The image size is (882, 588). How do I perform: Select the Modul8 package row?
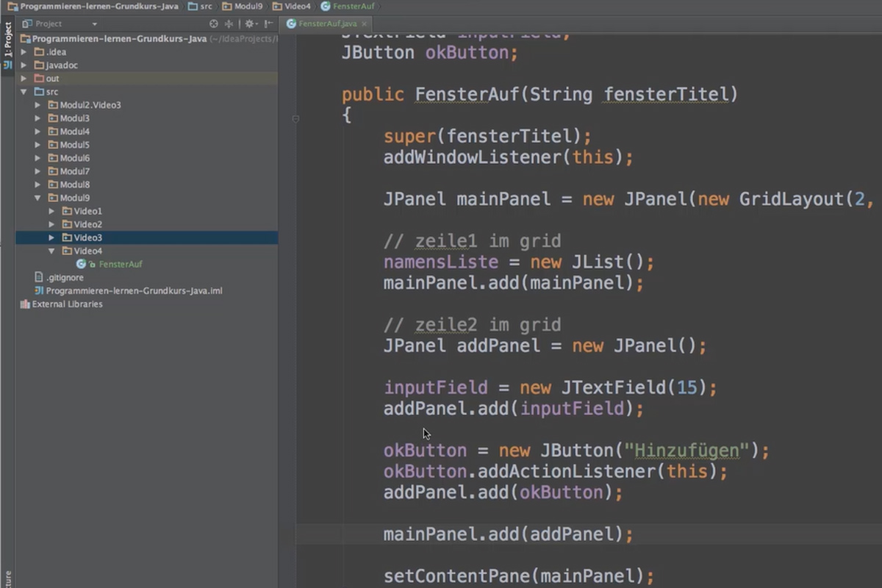click(x=147, y=184)
